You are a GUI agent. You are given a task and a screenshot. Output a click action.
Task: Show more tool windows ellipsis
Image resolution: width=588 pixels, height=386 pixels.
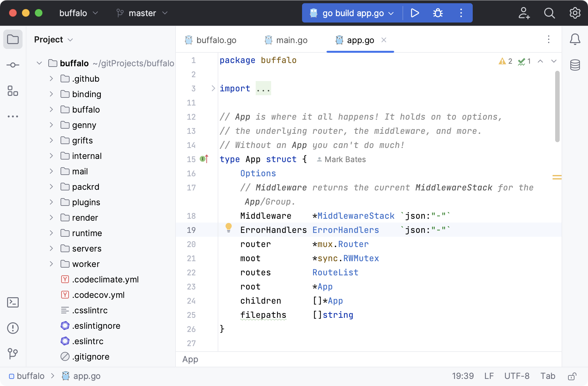coord(13,116)
